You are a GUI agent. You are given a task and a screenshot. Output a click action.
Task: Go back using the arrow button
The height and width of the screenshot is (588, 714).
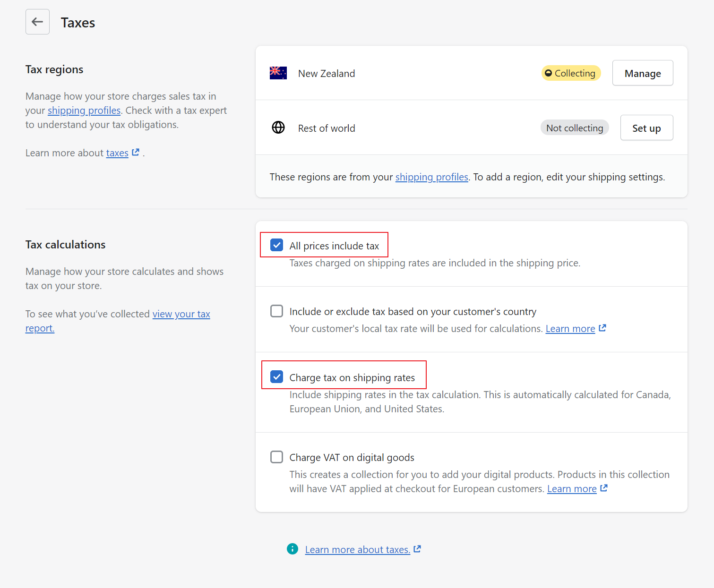click(x=37, y=22)
